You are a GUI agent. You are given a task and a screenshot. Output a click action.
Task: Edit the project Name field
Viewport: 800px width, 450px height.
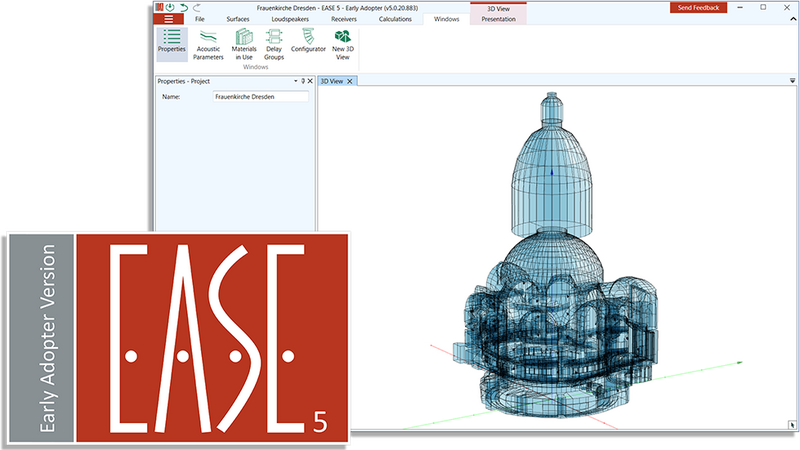click(260, 96)
